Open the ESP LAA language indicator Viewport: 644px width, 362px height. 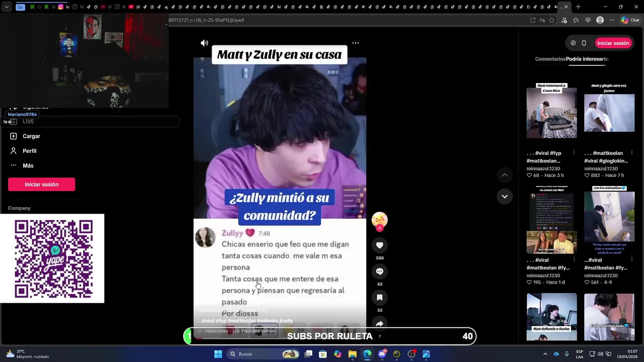(x=580, y=354)
